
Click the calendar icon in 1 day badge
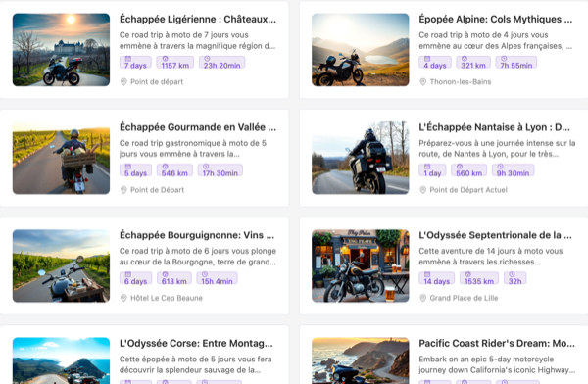pyautogui.click(x=427, y=167)
